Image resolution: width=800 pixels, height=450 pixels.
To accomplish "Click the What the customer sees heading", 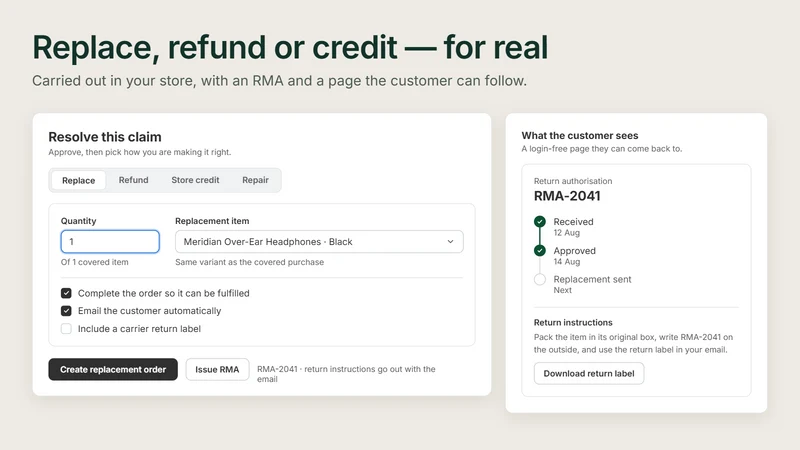I will click(580, 136).
